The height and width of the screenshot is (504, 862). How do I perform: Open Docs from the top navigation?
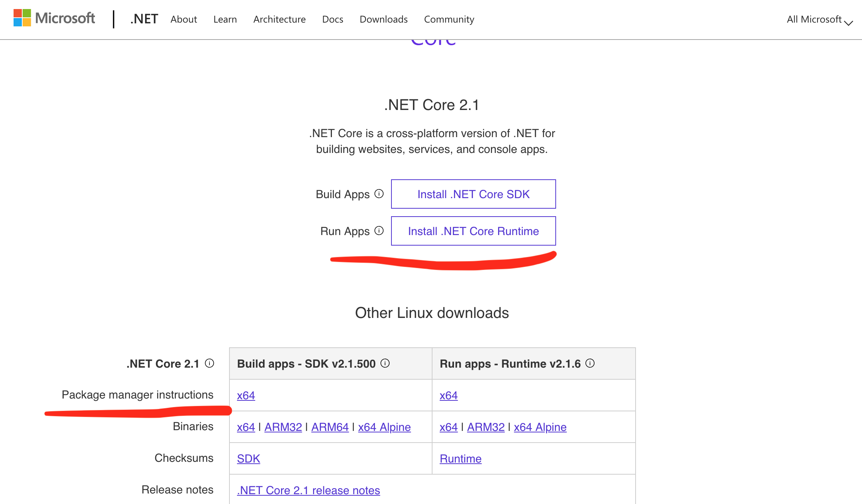tap(332, 19)
